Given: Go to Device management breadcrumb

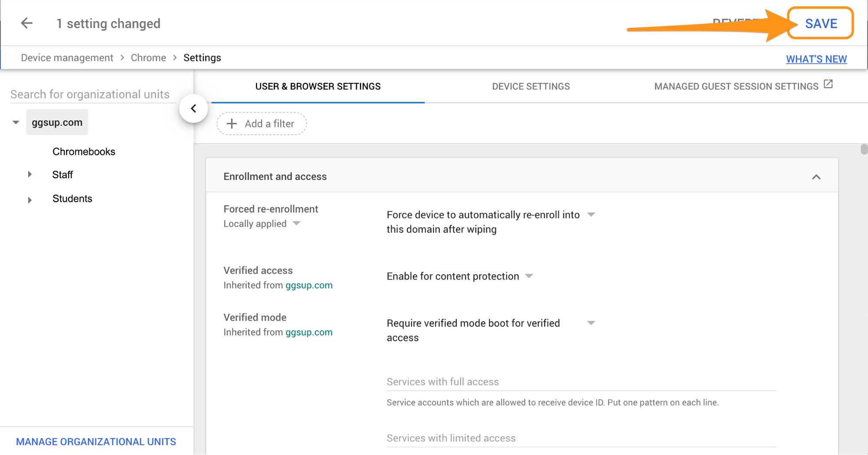Looking at the screenshot, I should point(67,58).
